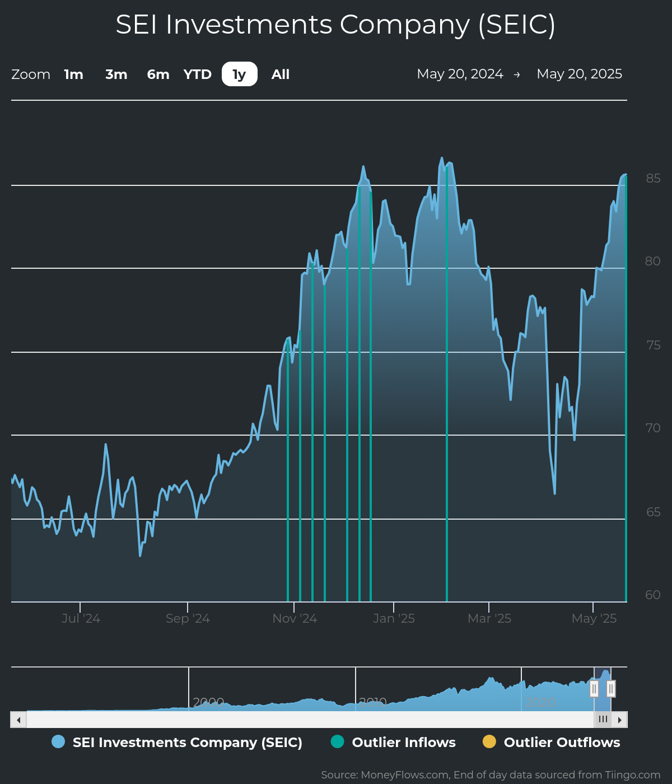Click the 80 price axis label

(653, 261)
